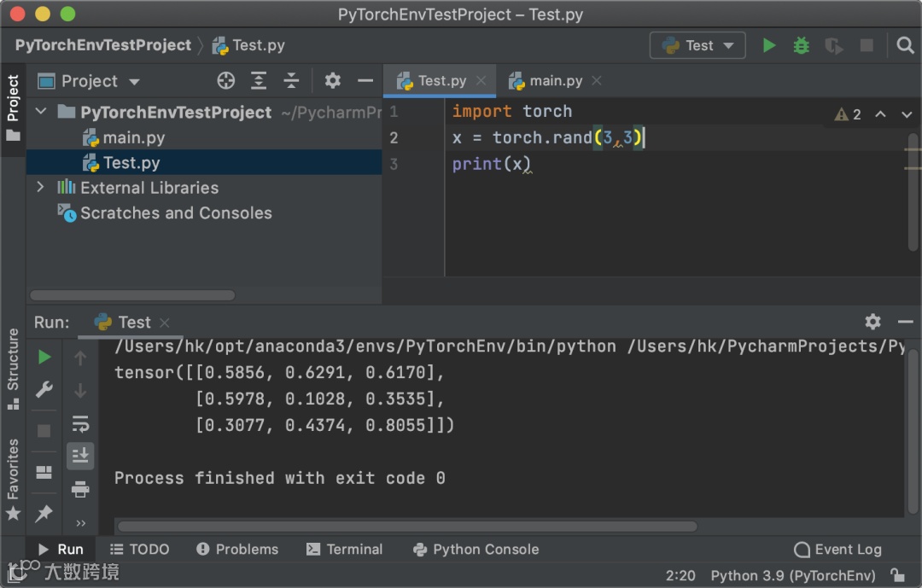Click the print output icon in Run panel

(80, 489)
